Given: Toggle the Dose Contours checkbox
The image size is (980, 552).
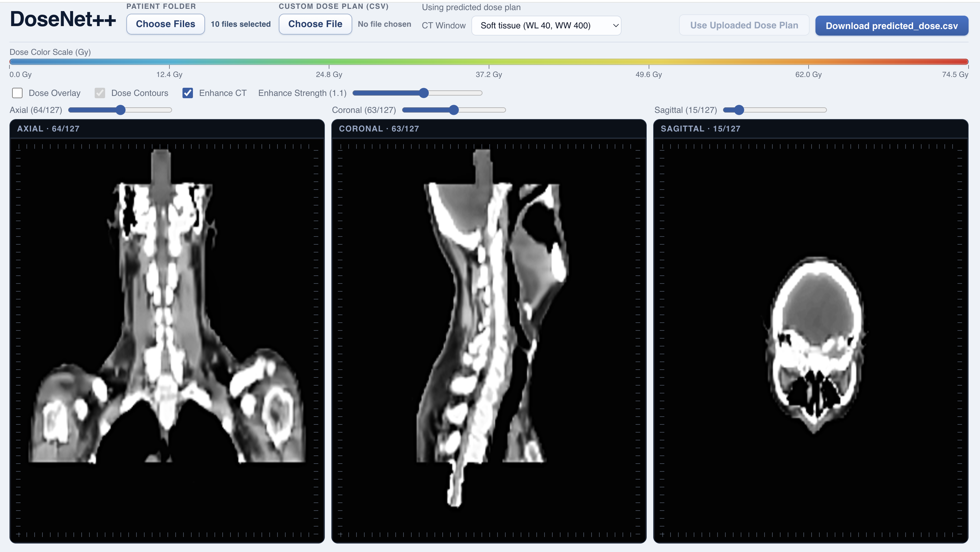Looking at the screenshot, I should click(100, 93).
